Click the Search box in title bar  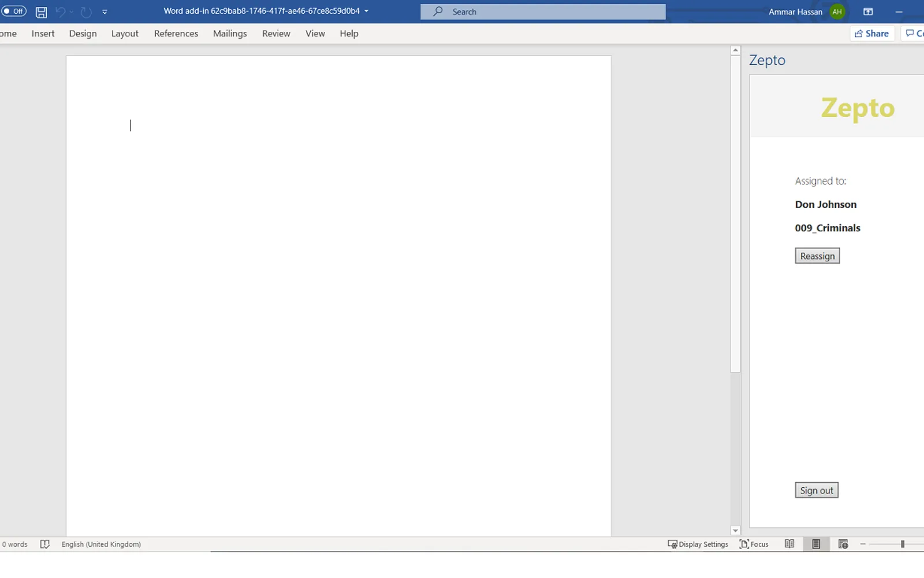543,12
